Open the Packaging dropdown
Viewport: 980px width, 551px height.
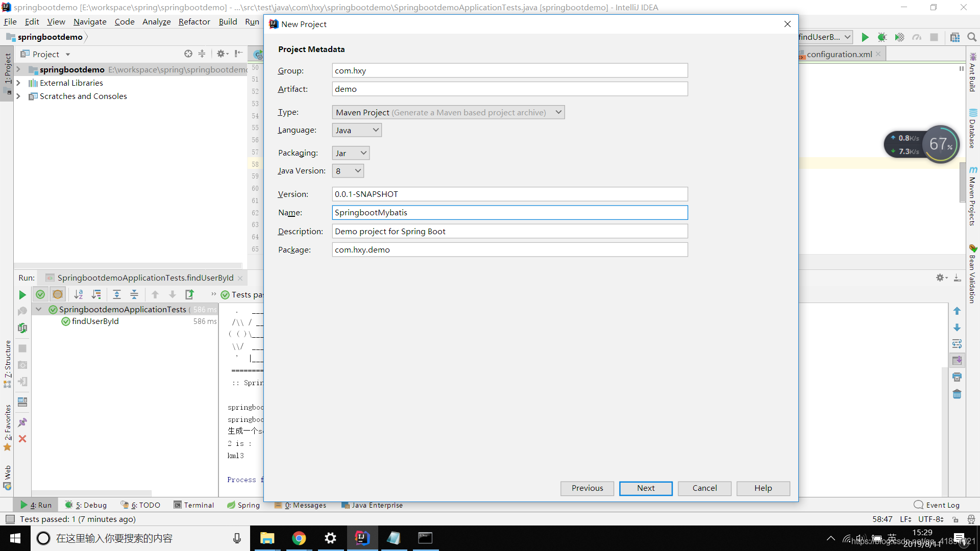click(351, 153)
